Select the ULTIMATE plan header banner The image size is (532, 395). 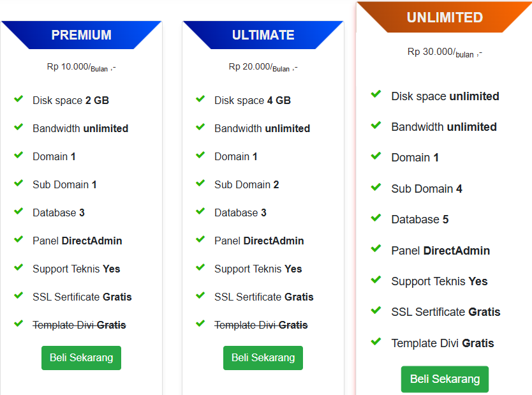[263, 35]
